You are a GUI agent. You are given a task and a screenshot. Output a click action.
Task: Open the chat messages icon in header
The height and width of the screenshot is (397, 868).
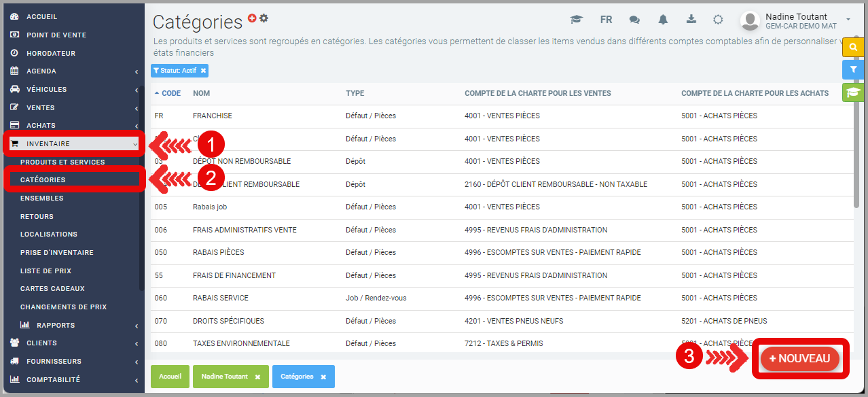tap(634, 20)
